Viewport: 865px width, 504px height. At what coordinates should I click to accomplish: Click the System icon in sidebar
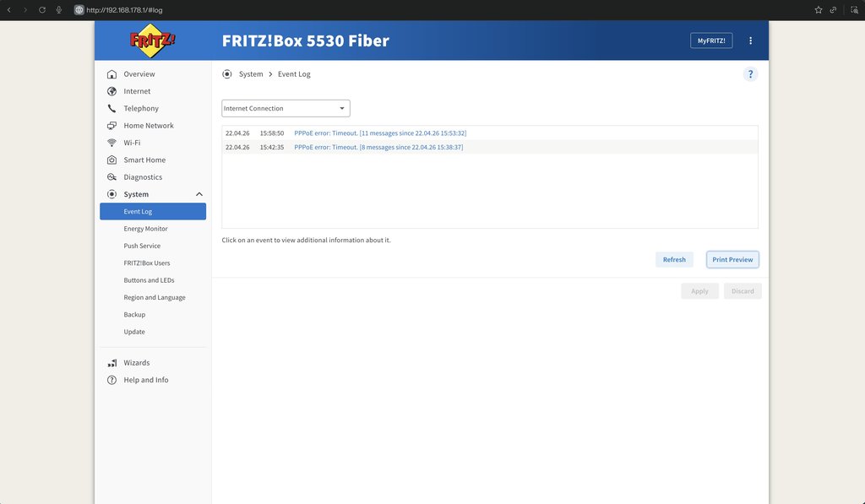tap(112, 194)
